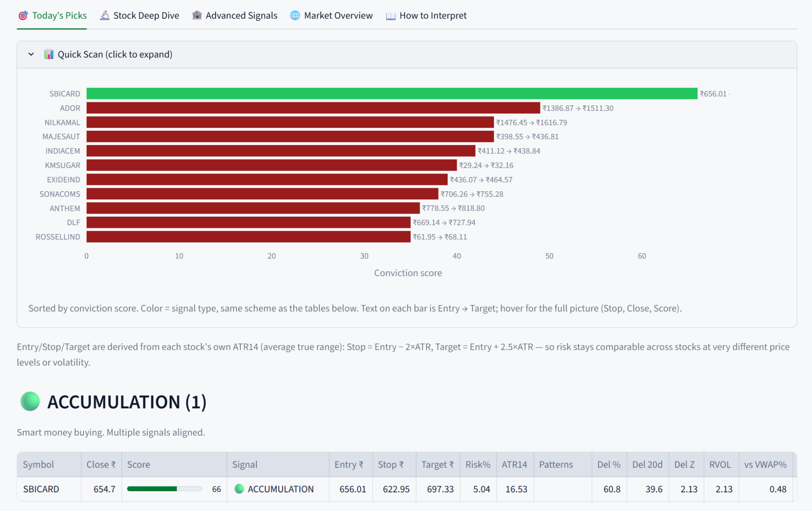This screenshot has height=511, width=812.
Task: Click the ₹29.24 → ₹32.16 bar label
Action: 486,165
